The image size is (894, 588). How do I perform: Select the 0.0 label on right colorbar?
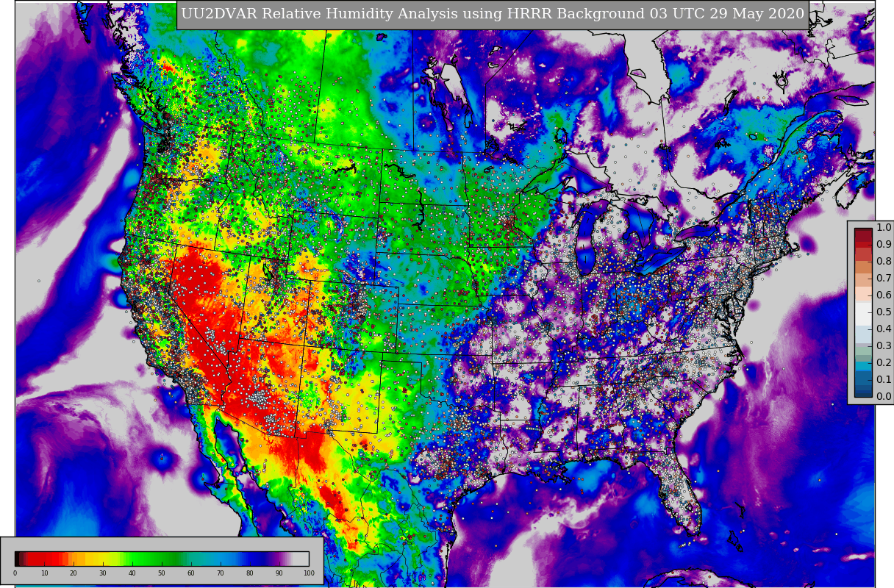click(884, 397)
